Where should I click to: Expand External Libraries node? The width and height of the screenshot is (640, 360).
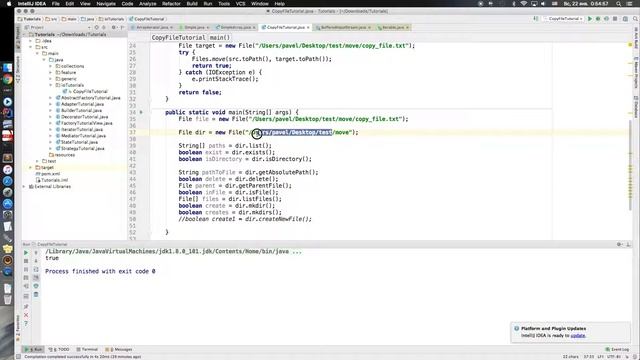24,187
